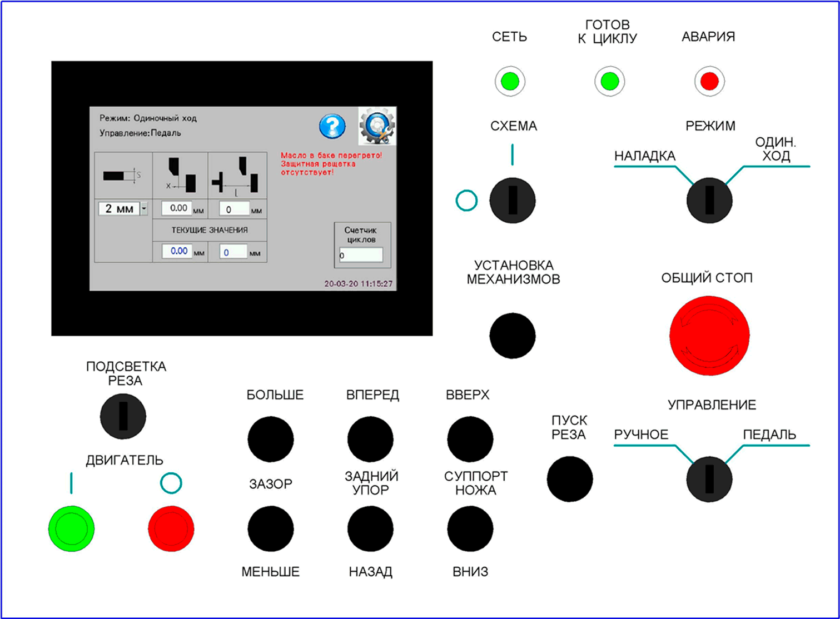Click the СХЕМА off-position circle symbol

click(x=466, y=200)
